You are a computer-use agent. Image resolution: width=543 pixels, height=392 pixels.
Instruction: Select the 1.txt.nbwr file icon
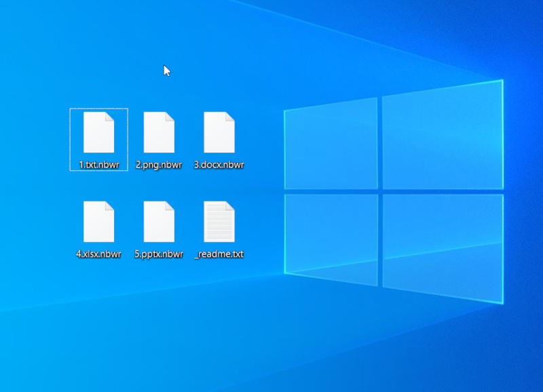(98, 132)
